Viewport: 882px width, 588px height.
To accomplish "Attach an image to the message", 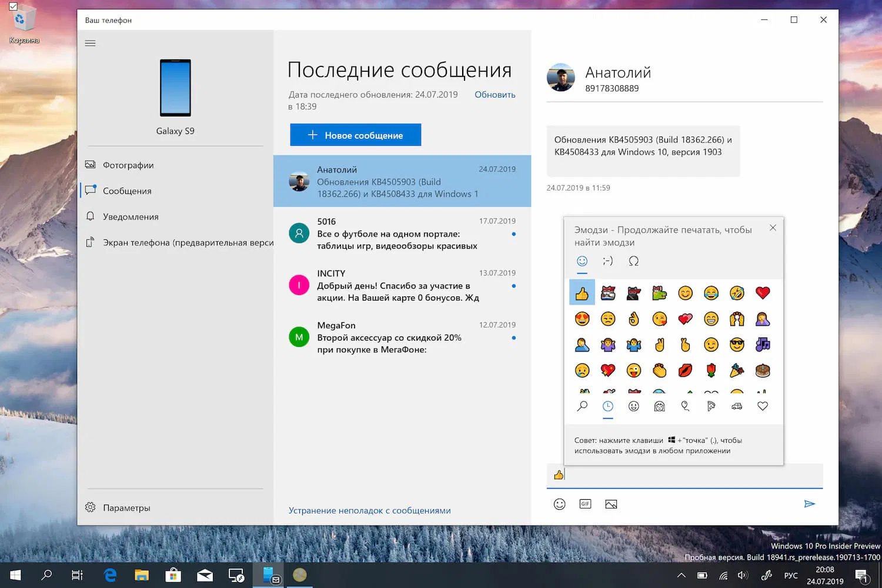I will (x=611, y=504).
